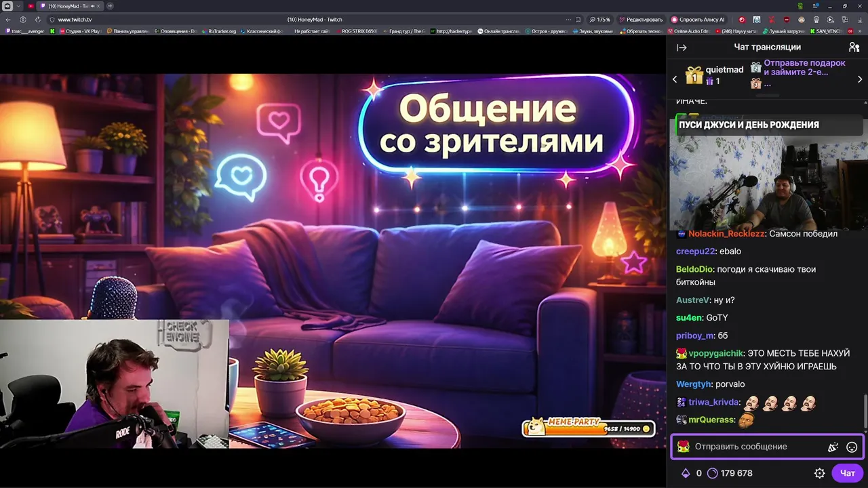Click the www.twitch.tv address bar
This screenshot has width=868, height=488.
point(75,20)
